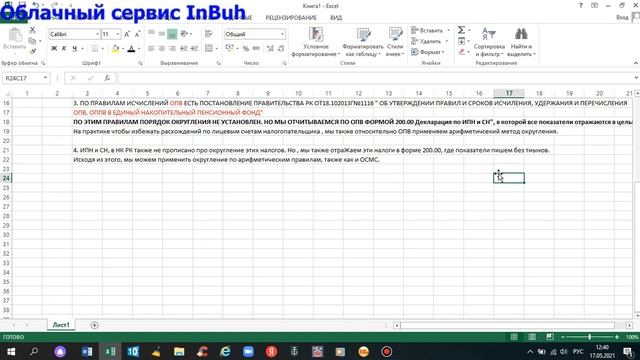The image size is (640, 360).
Task: Click merge and center cells icon
Action: [x=209, y=49]
